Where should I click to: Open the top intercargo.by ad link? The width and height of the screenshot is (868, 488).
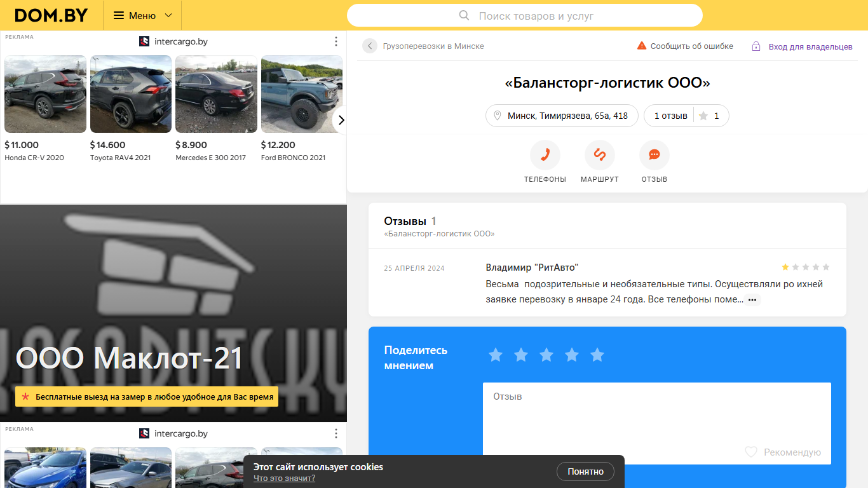(x=173, y=41)
